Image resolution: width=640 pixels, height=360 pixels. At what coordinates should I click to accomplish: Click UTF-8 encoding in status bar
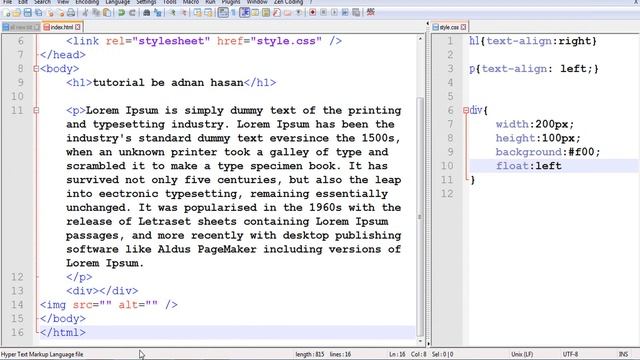click(570, 354)
